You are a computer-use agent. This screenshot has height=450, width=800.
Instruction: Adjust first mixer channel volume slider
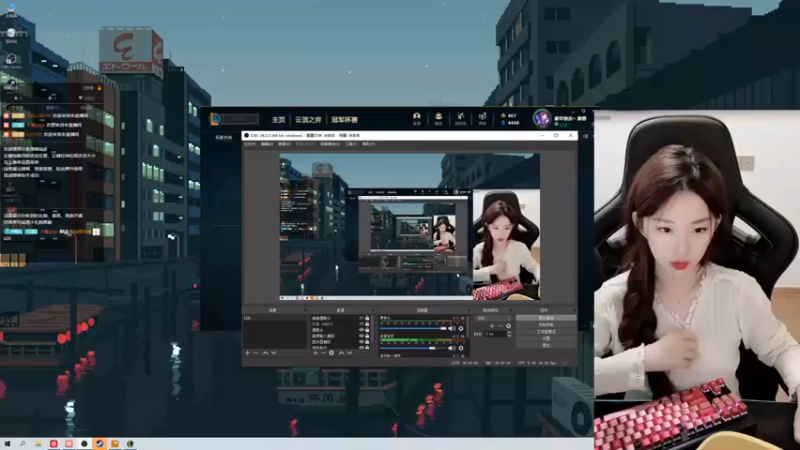point(413,329)
